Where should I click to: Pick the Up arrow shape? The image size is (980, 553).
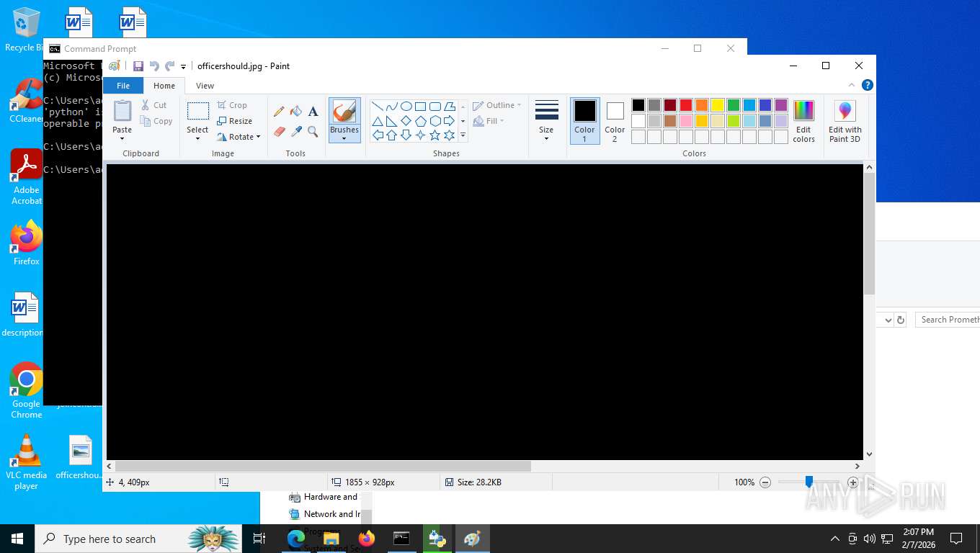coord(392,135)
